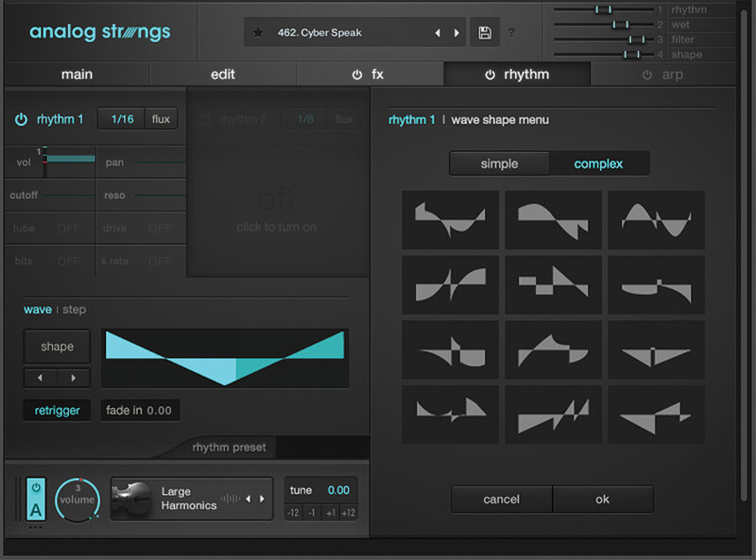Open help via the question mark icon
The image size is (756, 560).
tap(512, 33)
